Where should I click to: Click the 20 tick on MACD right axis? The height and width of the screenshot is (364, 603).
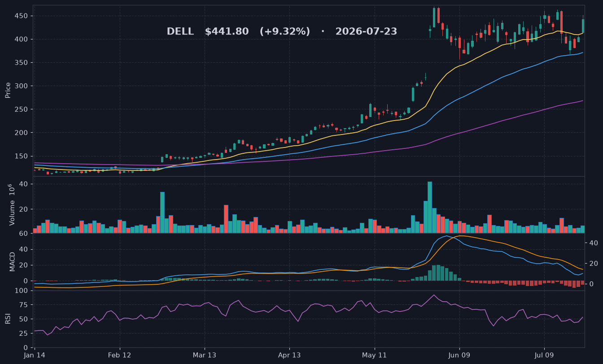point(593,264)
